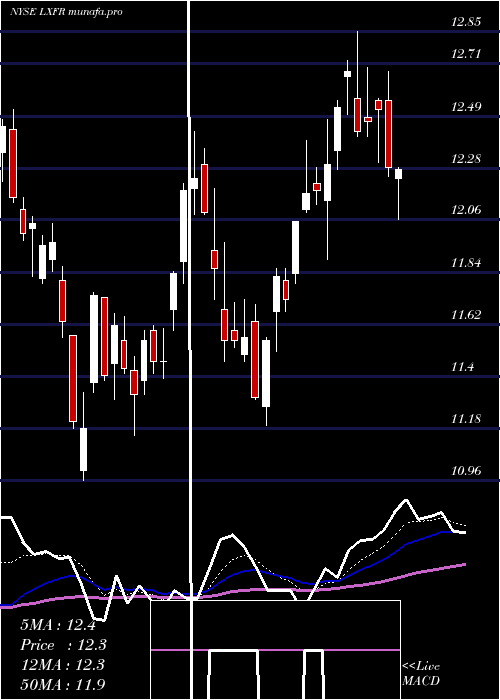The image size is (500, 700).
Task: Click the 11.4 price axis label
Action: coord(462,367)
